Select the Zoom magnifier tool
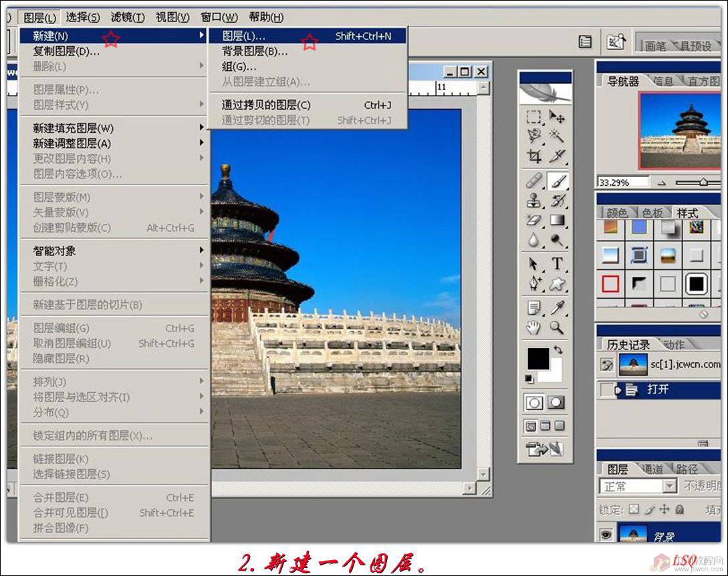728x576 pixels. (x=557, y=327)
